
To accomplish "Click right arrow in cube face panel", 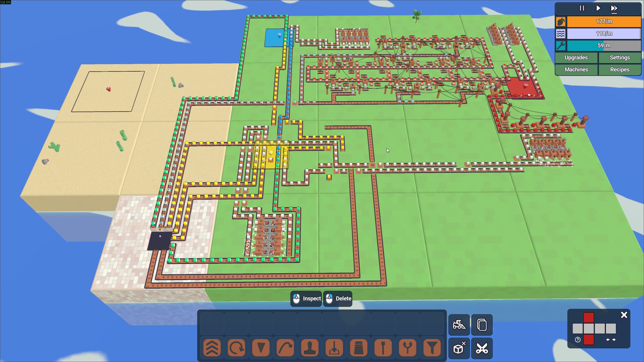I will click(x=614, y=340).
